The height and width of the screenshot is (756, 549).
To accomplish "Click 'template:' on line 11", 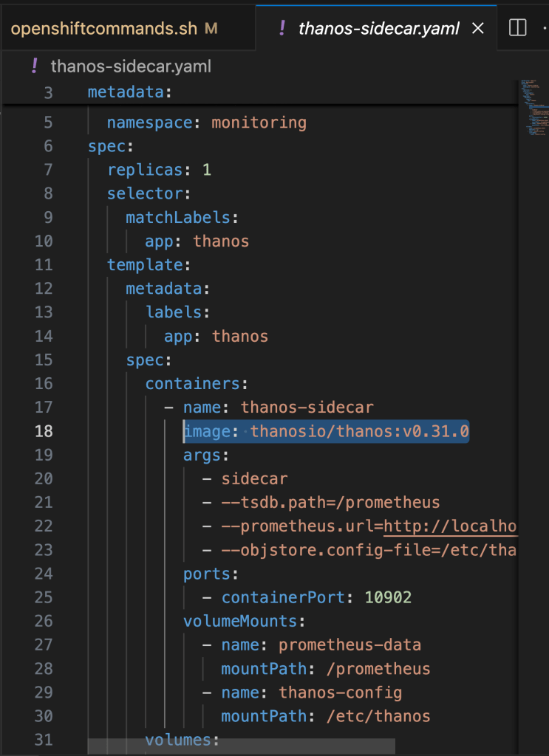I will click(x=149, y=265).
